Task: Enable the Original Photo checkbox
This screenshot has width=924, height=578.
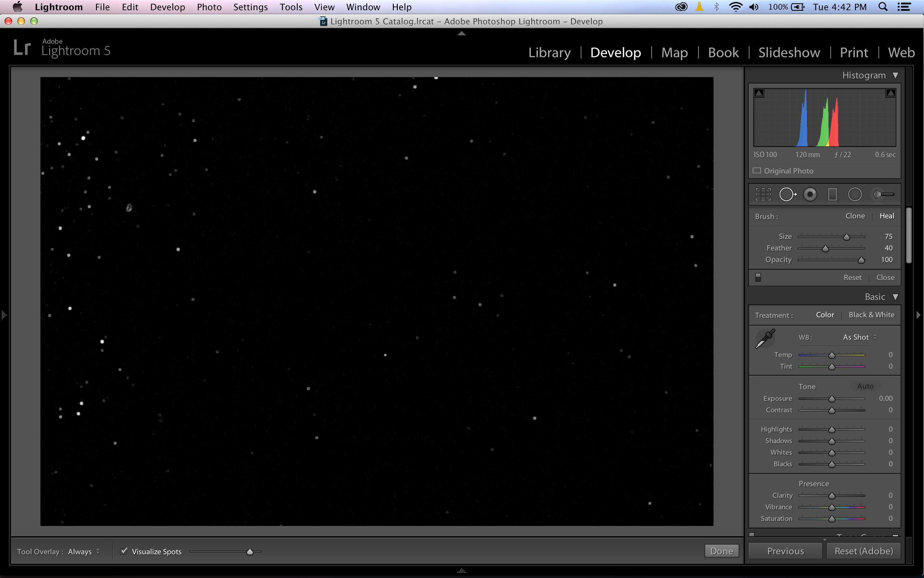Action: click(757, 171)
